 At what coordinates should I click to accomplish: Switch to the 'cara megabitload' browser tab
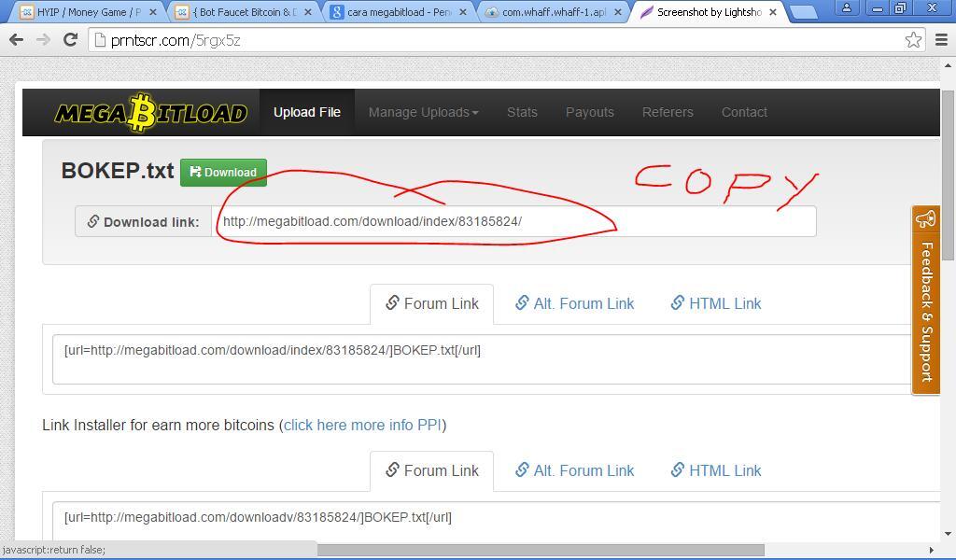coord(392,12)
